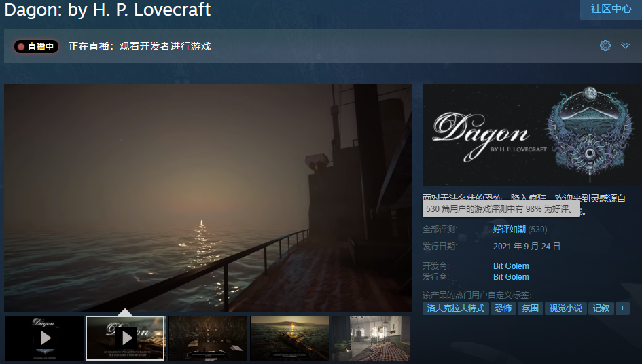Select the dark table screenshot thumbnail
The height and width of the screenshot is (364, 642).
208,338
